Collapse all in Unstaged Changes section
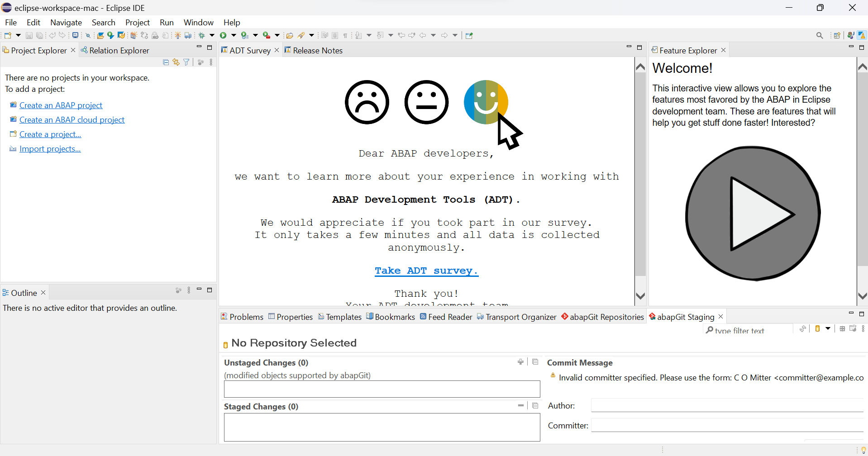 tap(535, 362)
